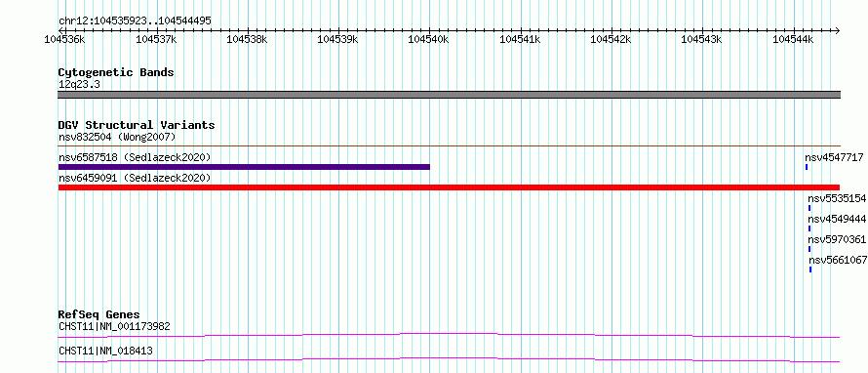Click the CHST11|NM_018413 gene label
The image size is (868, 373).
105,351
